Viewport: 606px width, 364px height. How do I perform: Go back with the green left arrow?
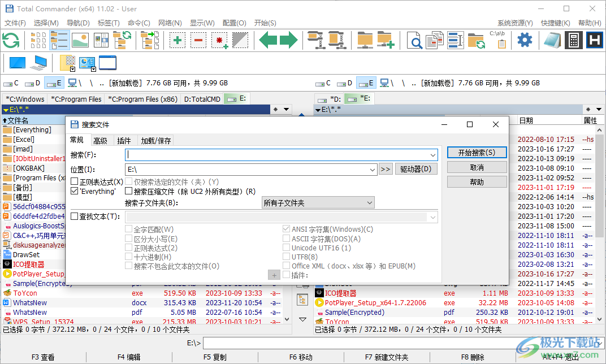click(x=268, y=40)
